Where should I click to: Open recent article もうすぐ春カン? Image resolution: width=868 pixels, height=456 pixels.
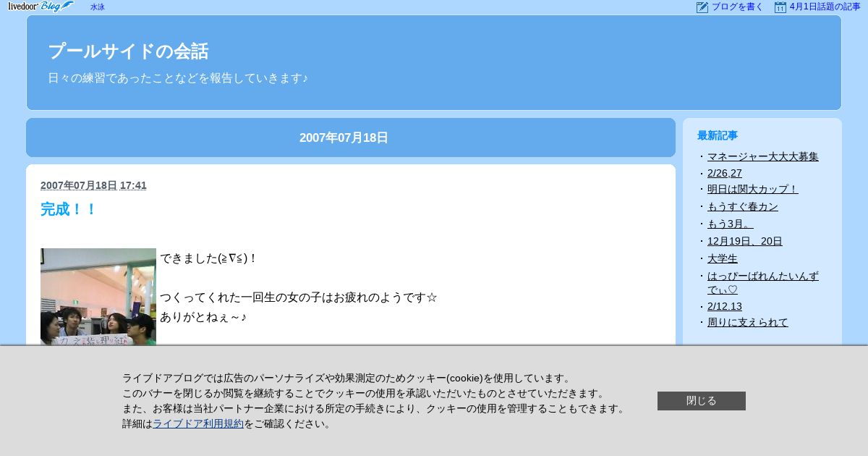742,206
